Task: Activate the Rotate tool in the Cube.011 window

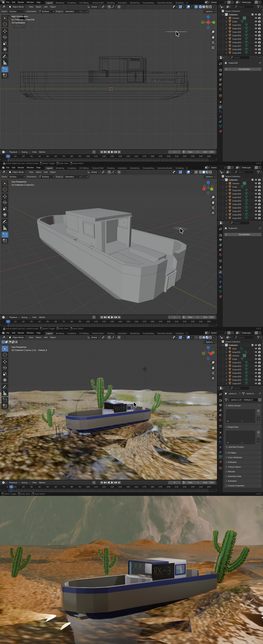Action: pyautogui.click(x=5, y=202)
